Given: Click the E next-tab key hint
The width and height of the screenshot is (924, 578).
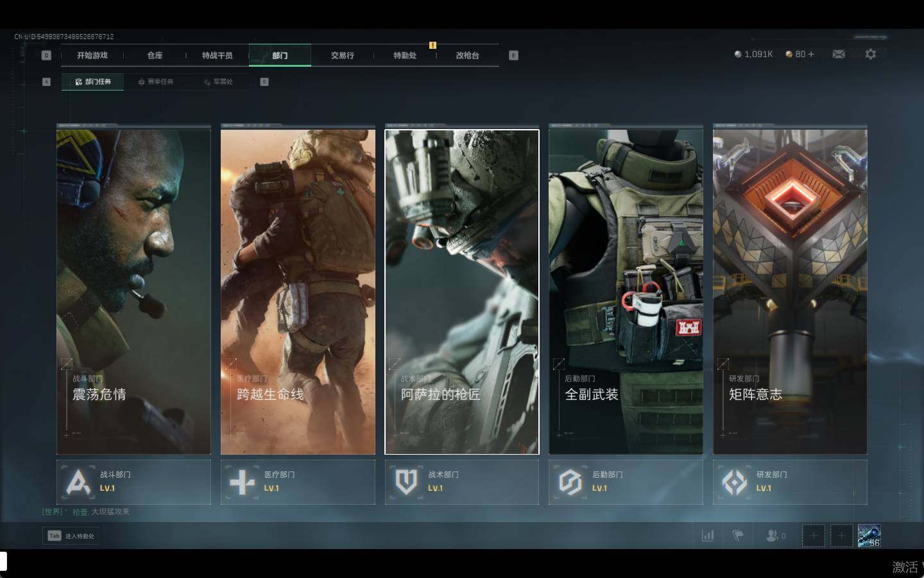Looking at the screenshot, I should 513,55.
